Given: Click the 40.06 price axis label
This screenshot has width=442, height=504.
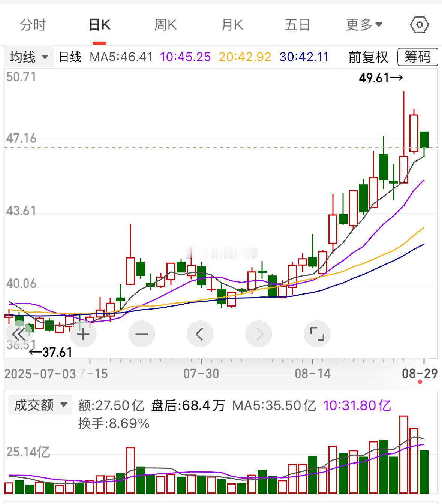Looking at the screenshot, I should coord(21,284).
